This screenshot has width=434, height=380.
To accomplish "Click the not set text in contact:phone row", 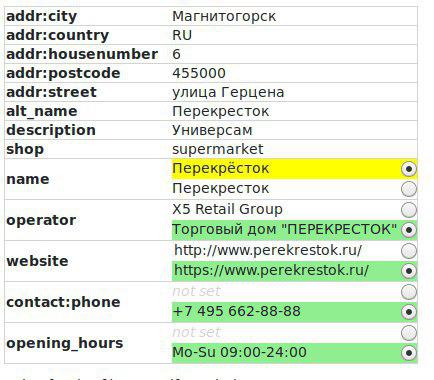I will click(196, 291).
